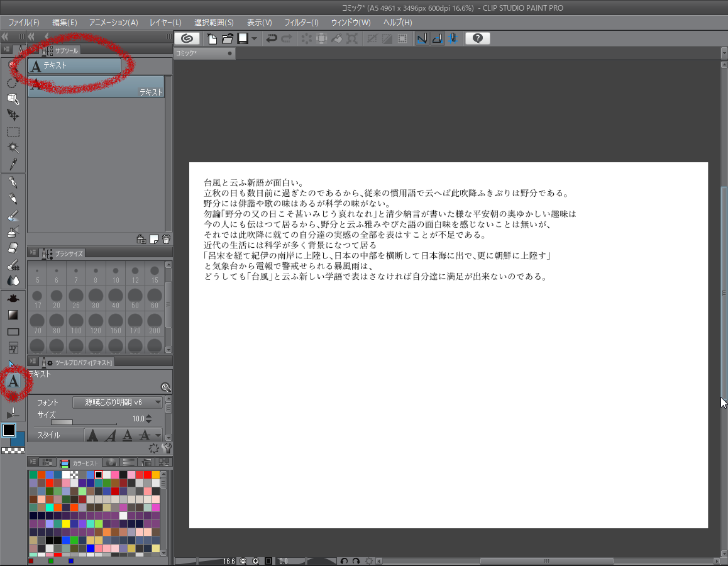Click the New file icon in the toolbar

click(212, 38)
